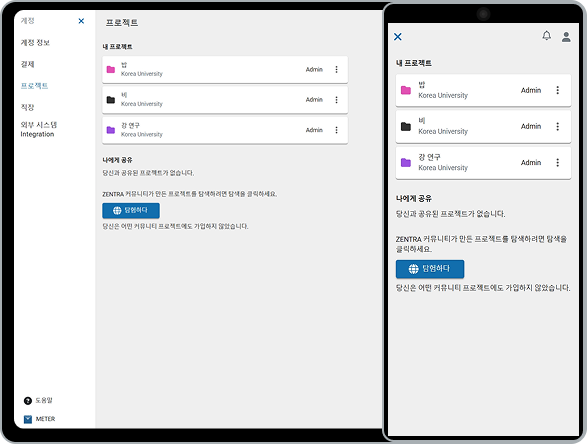Click the blue globe explore button on phone
Viewport: 587px width, 444px height.
point(430,269)
